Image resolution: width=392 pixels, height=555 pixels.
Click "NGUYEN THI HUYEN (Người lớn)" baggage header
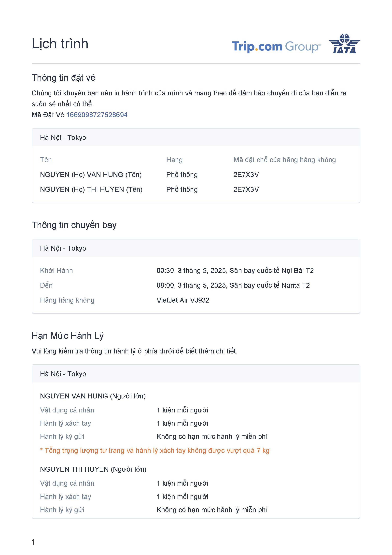point(93,469)
